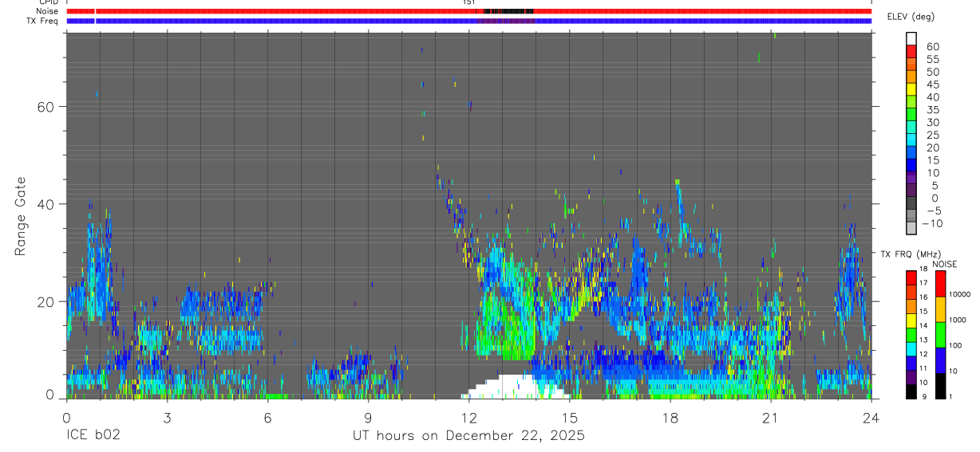Click the 'NOISE' legend title
Screen dimensions: 980x452
coord(945,264)
